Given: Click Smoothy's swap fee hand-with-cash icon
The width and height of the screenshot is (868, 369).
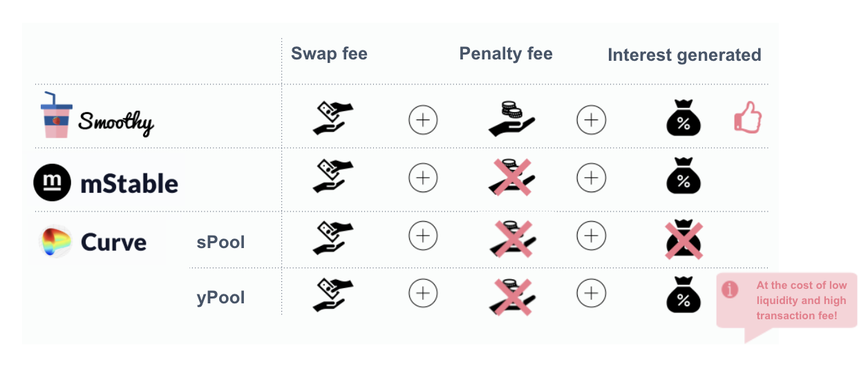Looking at the screenshot, I should coord(332,117).
